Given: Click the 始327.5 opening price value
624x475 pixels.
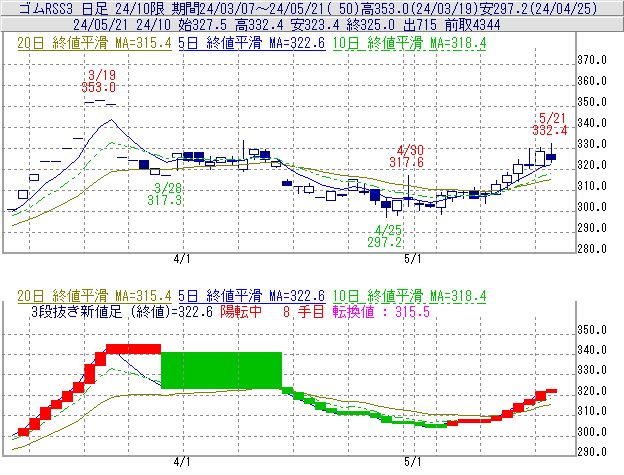Looking at the screenshot, I should 203,25.
